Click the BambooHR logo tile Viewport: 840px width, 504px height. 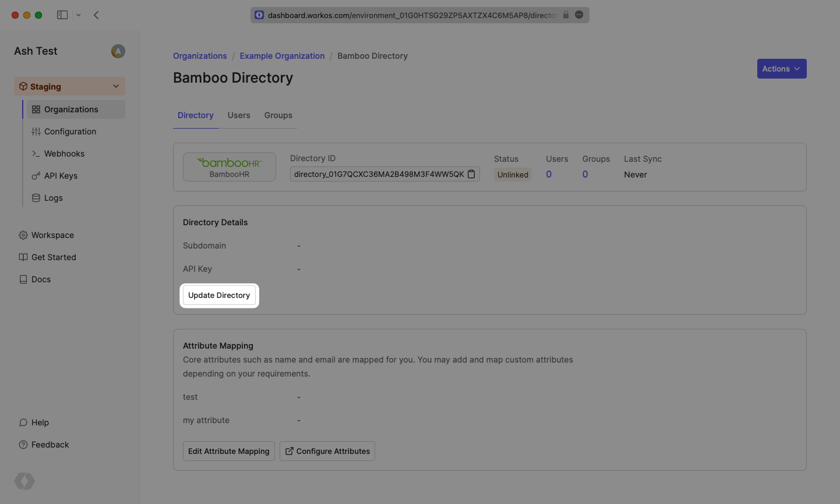click(x=229, y=167)
